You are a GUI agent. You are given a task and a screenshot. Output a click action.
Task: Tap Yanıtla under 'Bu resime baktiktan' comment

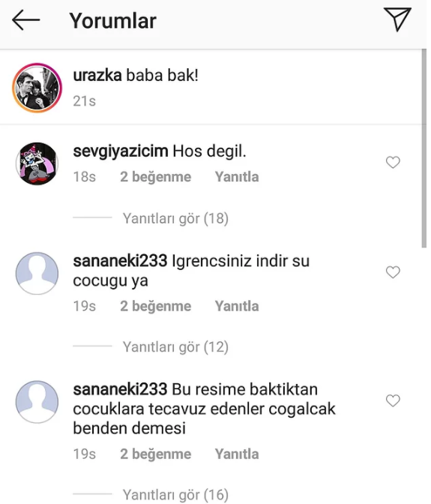coord(237,454)
